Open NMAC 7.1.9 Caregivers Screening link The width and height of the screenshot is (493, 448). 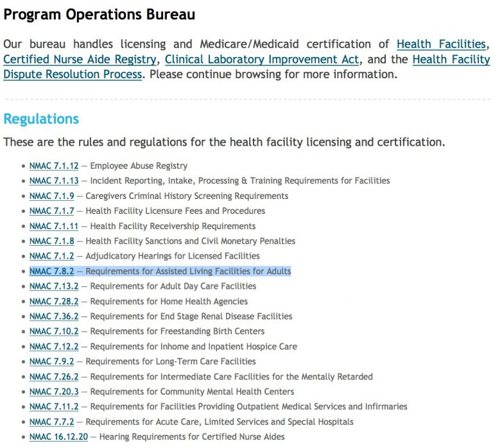51,196
